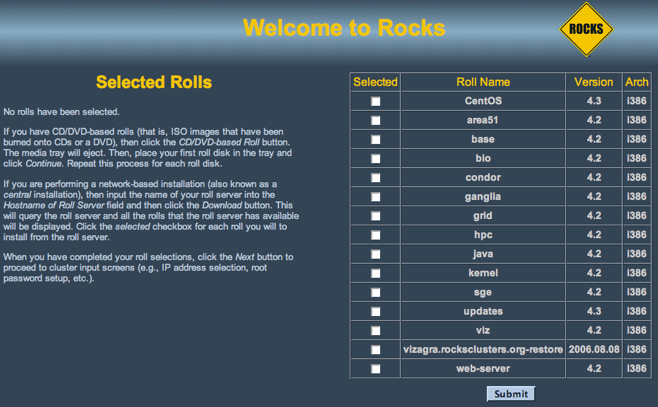Click the Selected column header
The width and height of the screenshot is (658, 407).
tap(376, 82)
